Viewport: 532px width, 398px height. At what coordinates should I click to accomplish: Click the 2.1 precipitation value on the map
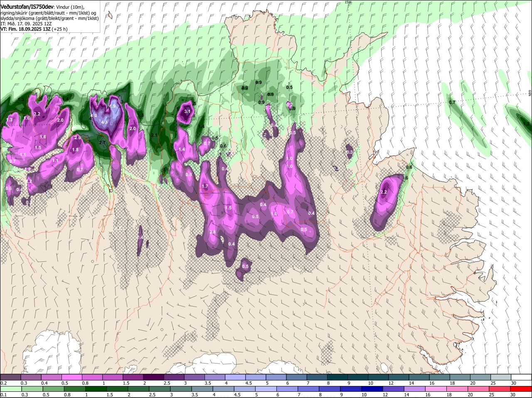(x=154, y=135)
